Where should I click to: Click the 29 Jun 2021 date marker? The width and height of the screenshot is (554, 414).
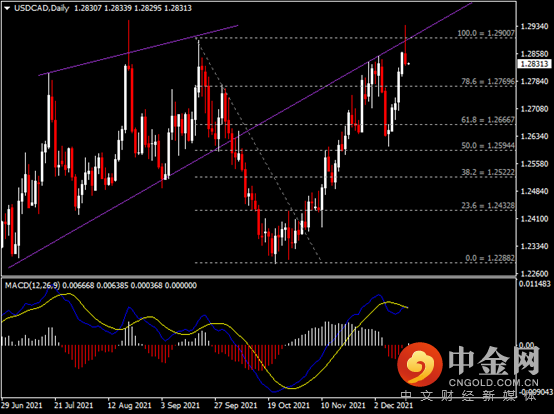pos(22,405)
